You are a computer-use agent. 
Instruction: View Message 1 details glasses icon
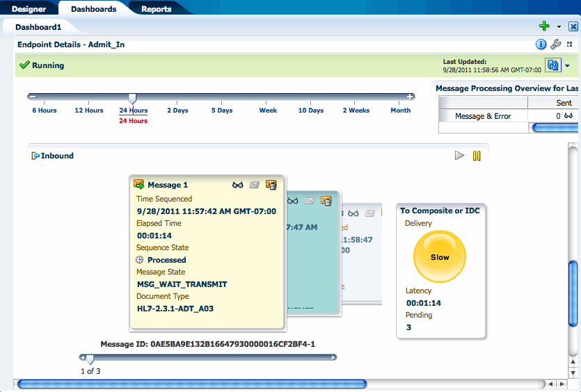(x=237, y=185)
